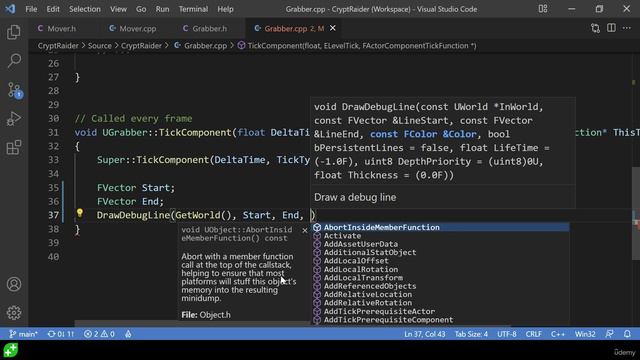
Task: Open changes compare icon in editor toolbar
Action: 596,28
